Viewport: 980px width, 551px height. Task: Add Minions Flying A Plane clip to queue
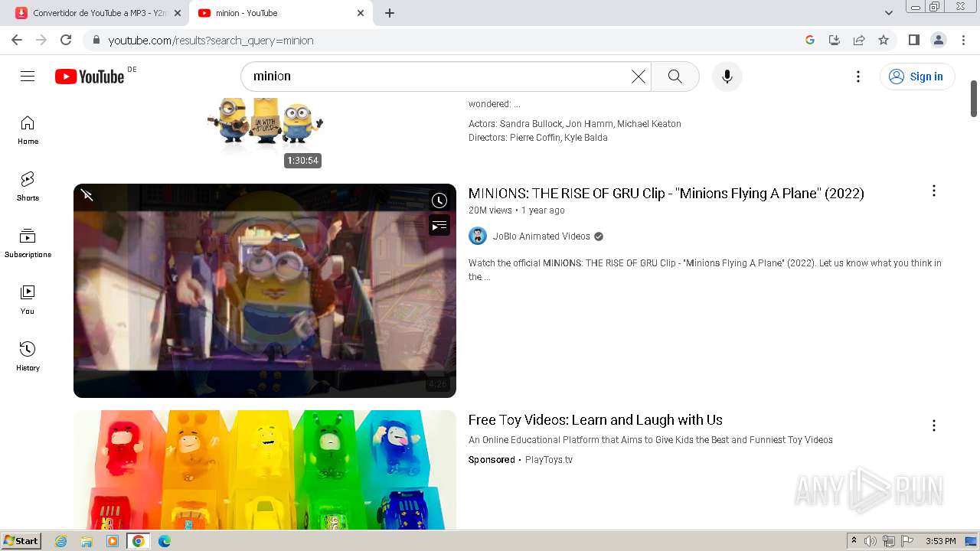439,226
